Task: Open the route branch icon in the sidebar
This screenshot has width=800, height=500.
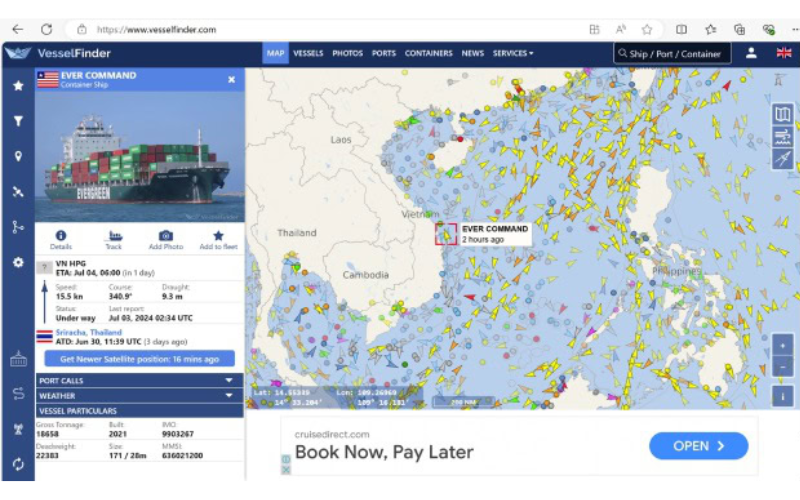Action: coord(18,227)
